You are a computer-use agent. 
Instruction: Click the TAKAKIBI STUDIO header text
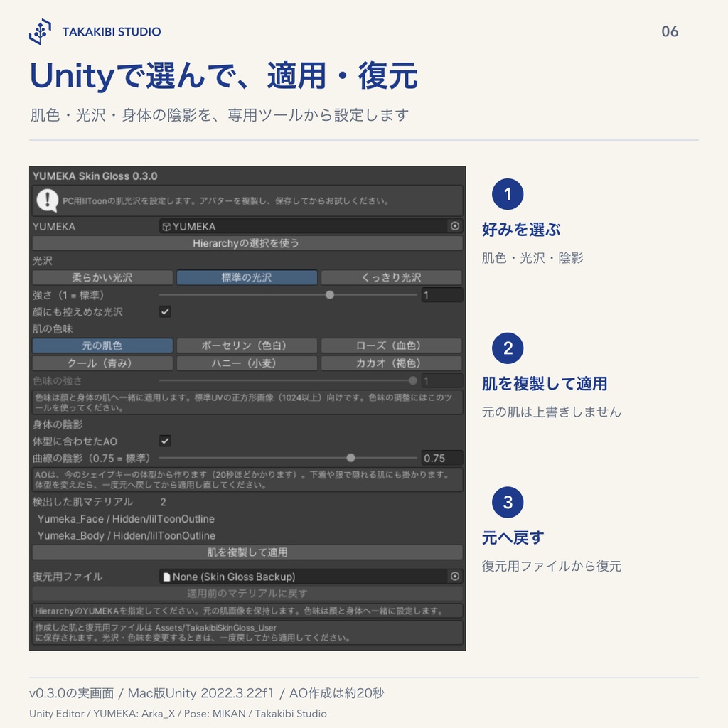(x=112, y=31)
